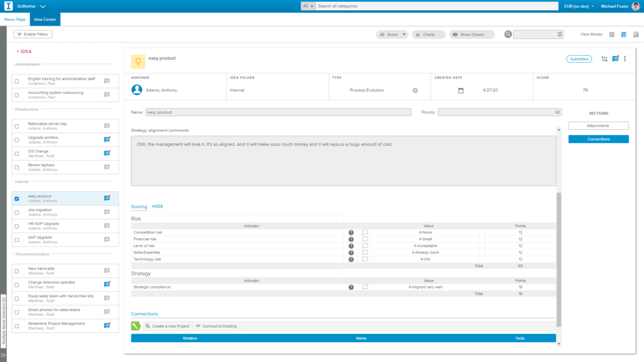Click the detail panel vertical scrollbar
The image size is (644, 362).
(x=559, y=260)
